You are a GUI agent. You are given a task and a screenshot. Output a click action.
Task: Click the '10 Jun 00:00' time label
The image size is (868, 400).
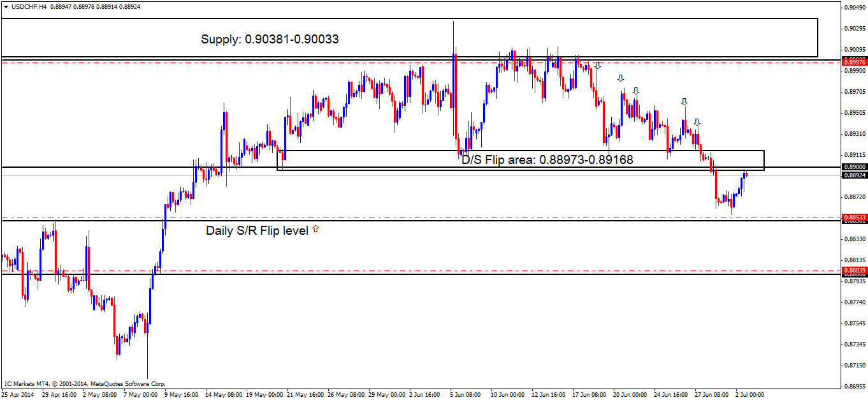(508, 394)
